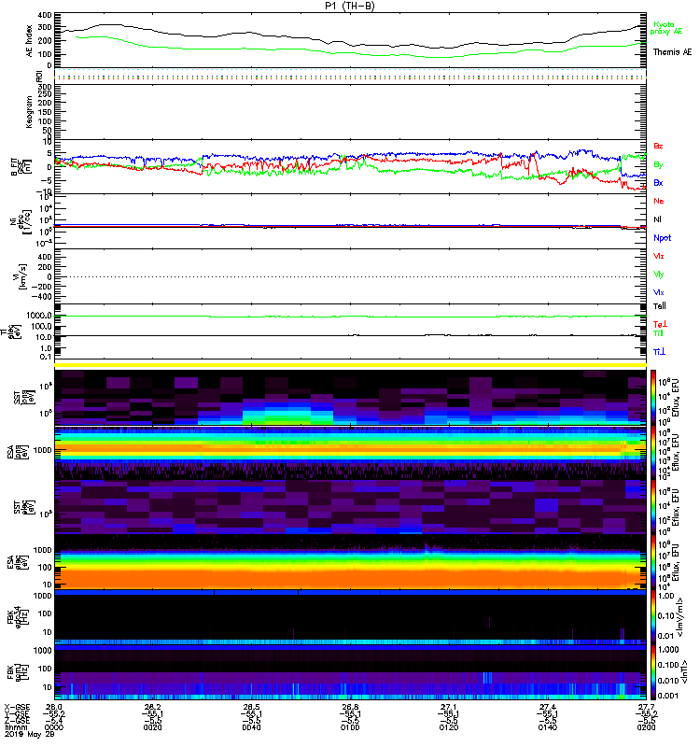Click the red "Ne" density legend label
This screenshot has height=747, width=700.
659,201
